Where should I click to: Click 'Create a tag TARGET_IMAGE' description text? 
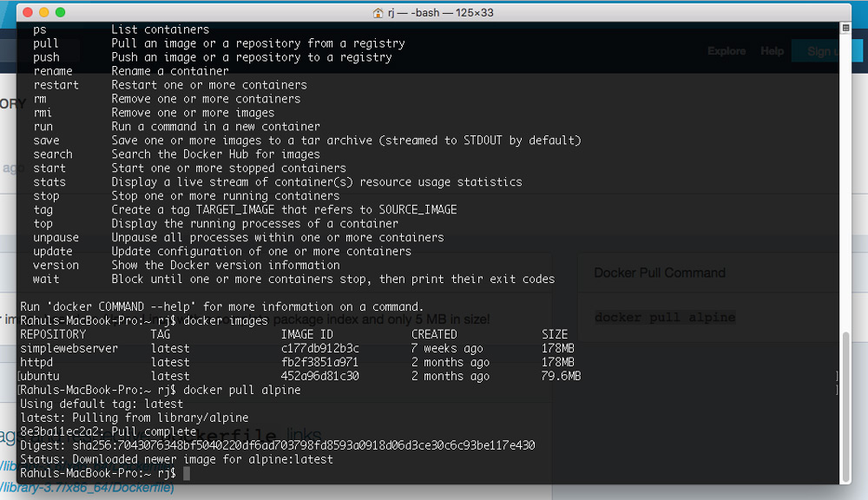(284, 210)
